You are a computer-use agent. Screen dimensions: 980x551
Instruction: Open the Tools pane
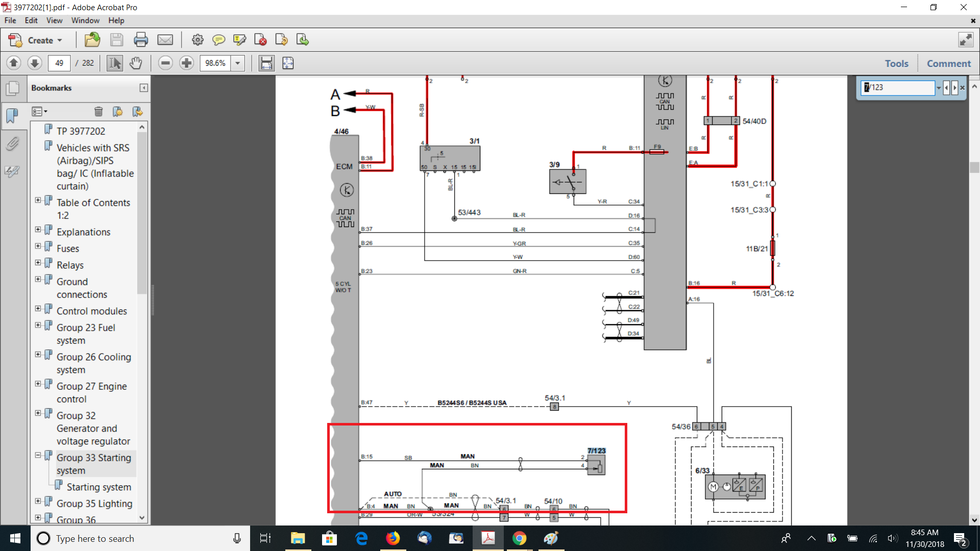pos(896,63)
